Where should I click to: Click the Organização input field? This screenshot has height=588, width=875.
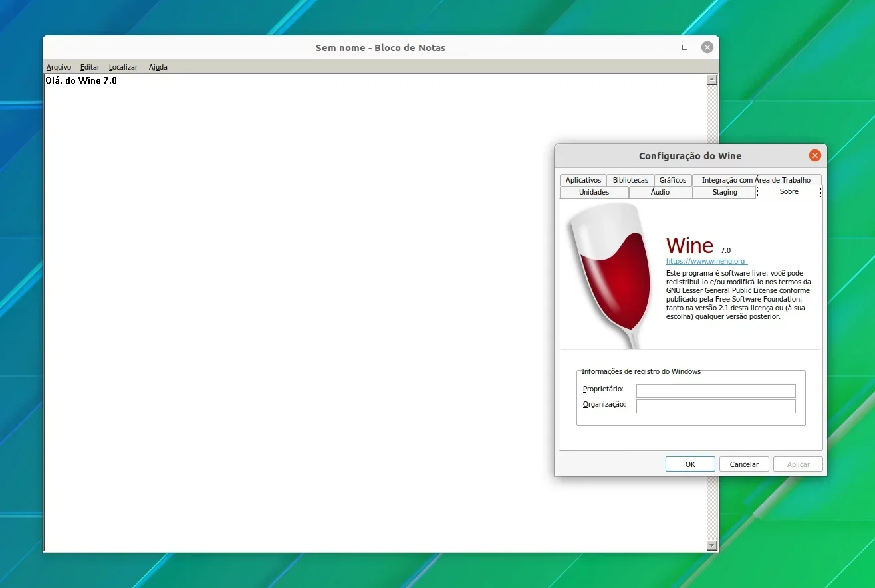click(x=715, y=406)
